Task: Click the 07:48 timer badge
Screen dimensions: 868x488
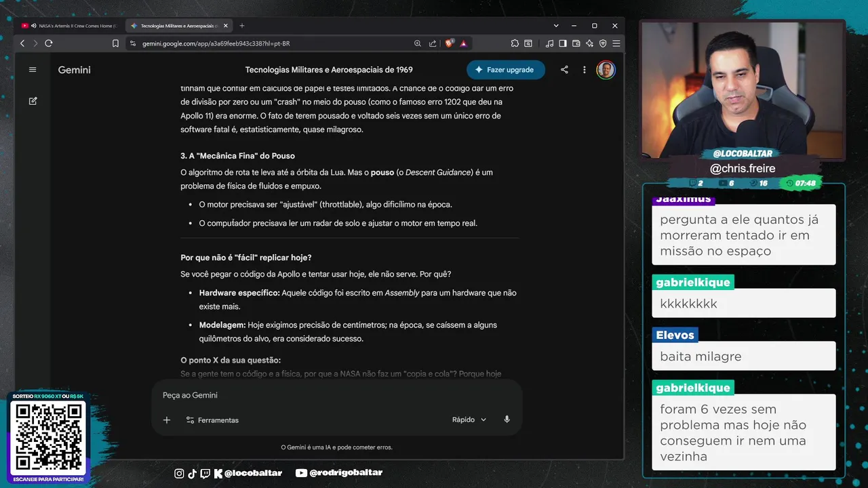Action: (802, 183)
